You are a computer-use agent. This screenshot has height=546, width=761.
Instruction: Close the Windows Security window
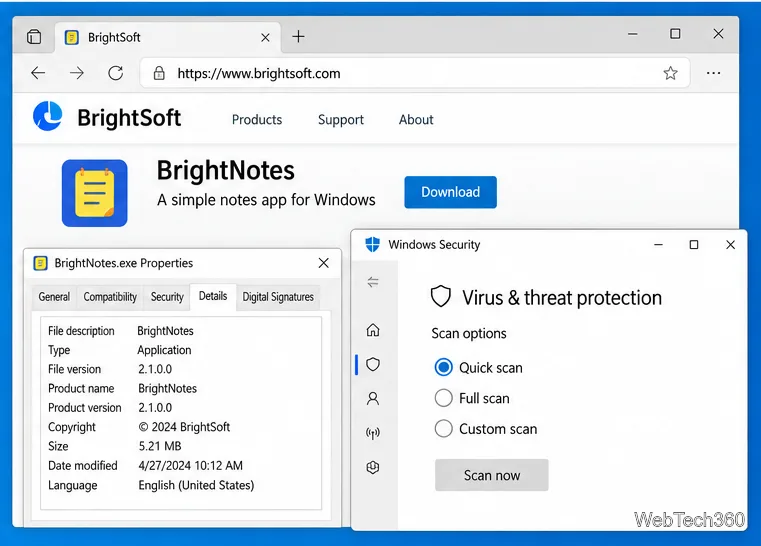(x=730, y=245)
